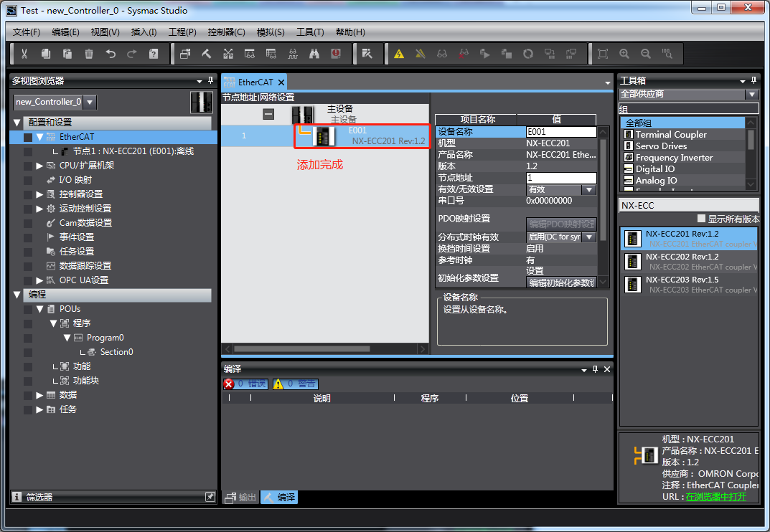Open the 控制器(C) menu

click(226, 32)
